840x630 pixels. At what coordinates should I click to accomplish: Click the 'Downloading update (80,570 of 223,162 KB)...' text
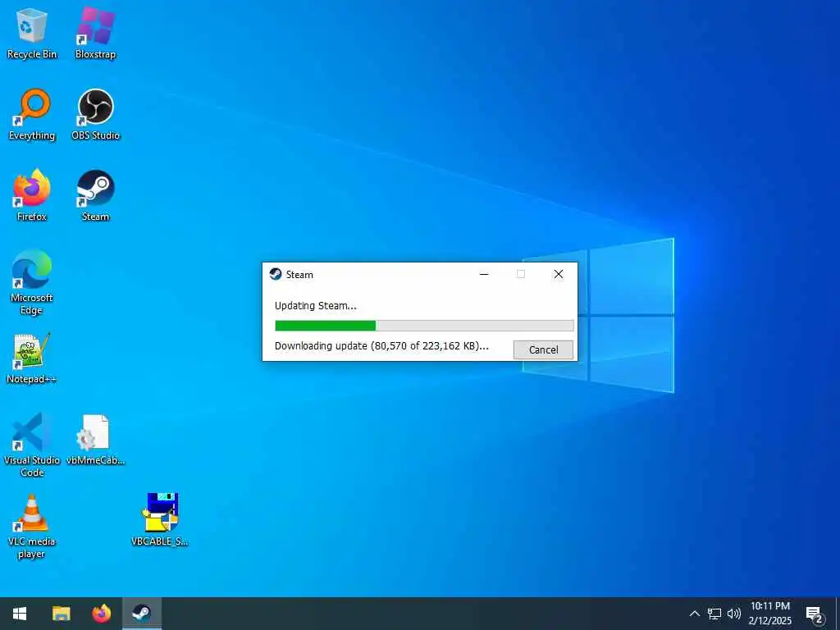click(381, 346)
